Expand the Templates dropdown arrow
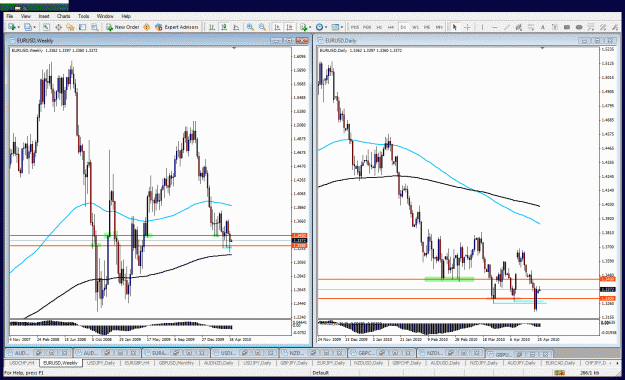This screenshot has height=380, width=625. coord(342,27)
